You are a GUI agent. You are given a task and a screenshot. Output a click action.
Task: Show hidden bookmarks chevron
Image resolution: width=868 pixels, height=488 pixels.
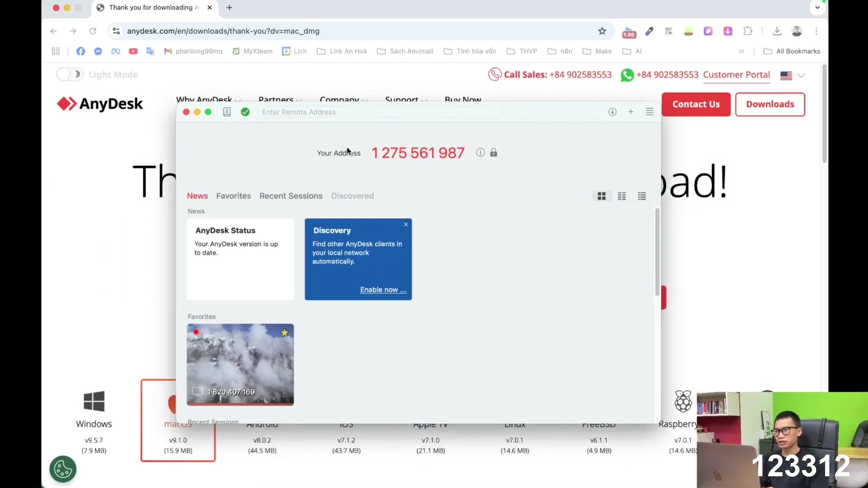click(x=741, y=51)
